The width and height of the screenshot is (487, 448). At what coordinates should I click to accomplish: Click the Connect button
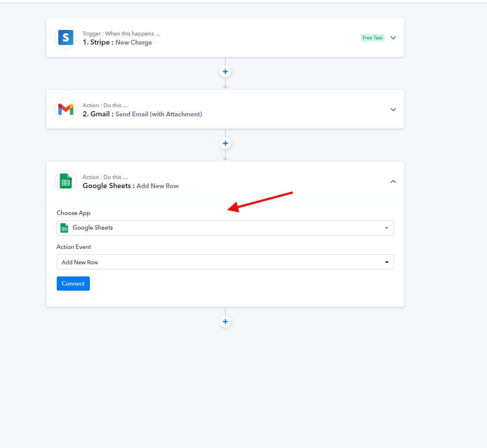(x=73, y=284)
